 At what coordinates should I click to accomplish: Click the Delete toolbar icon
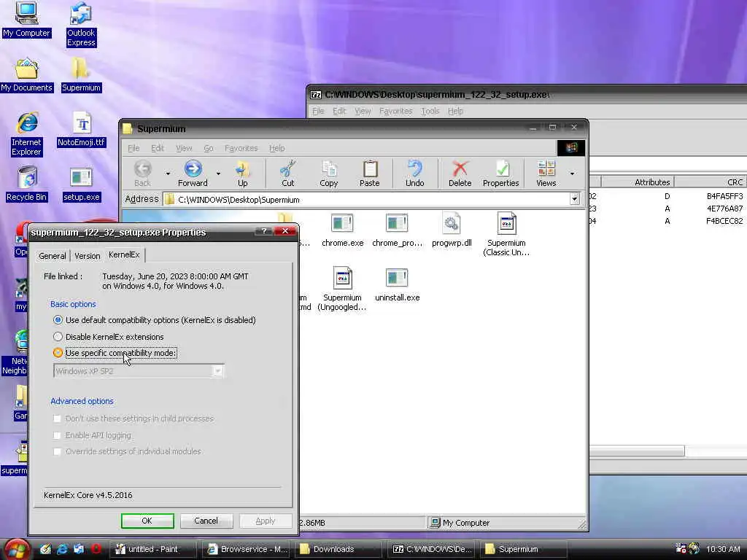coord(460,174)
